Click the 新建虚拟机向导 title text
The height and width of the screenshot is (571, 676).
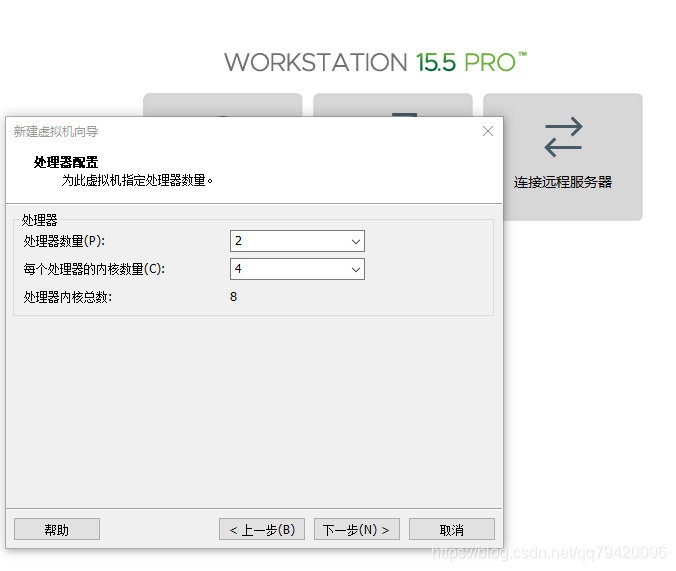56,132
